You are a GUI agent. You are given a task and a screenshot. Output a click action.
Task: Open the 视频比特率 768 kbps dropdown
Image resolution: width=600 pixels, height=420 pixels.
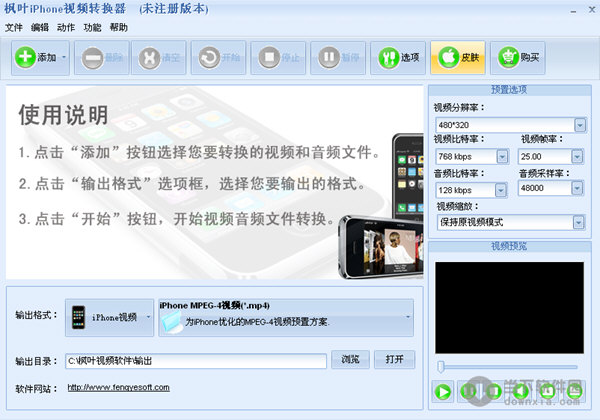pos(504,156)
